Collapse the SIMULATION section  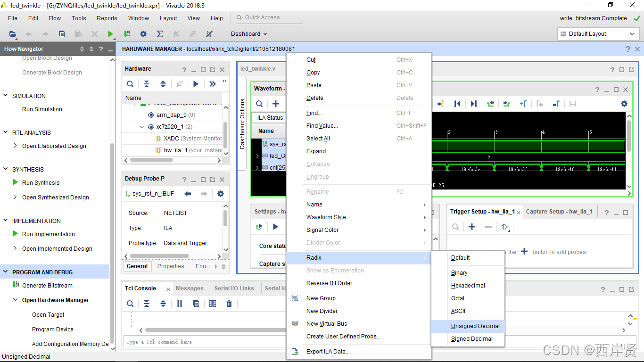[6, 96]
